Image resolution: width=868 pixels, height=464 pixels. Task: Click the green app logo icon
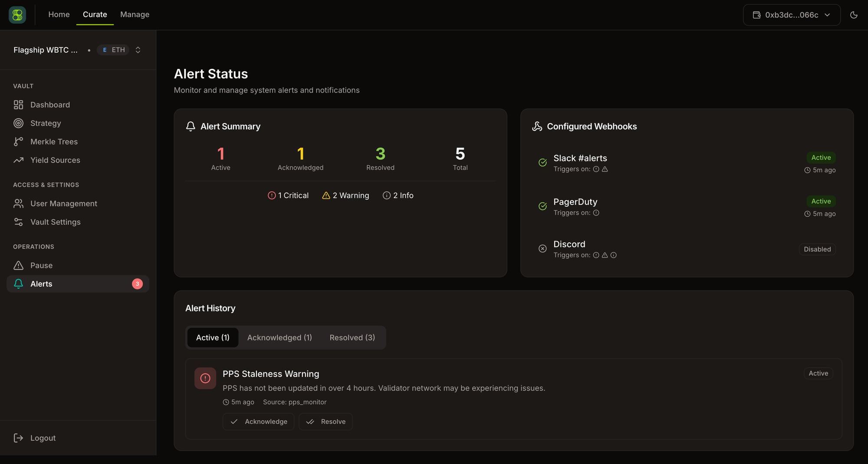[x=17, y=15]
